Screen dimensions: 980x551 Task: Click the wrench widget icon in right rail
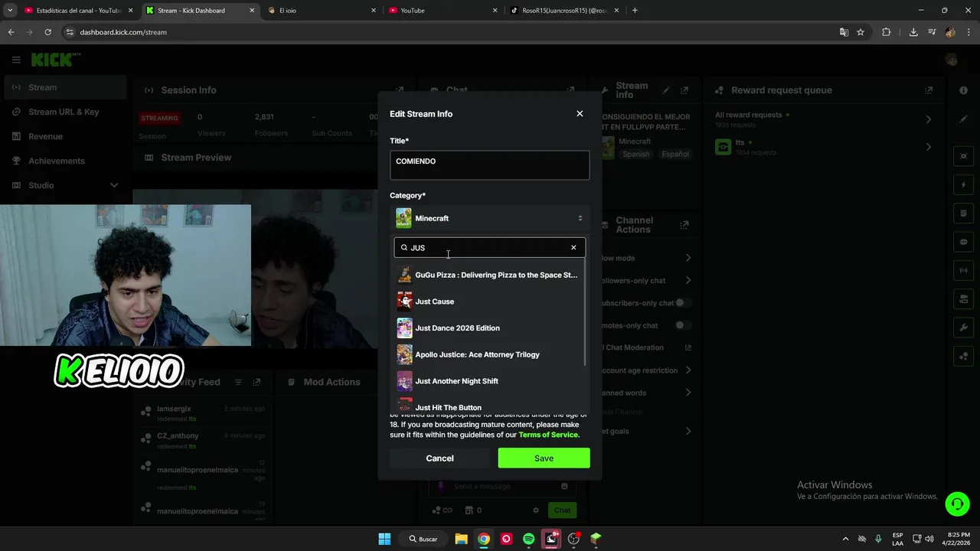[964, 328]
